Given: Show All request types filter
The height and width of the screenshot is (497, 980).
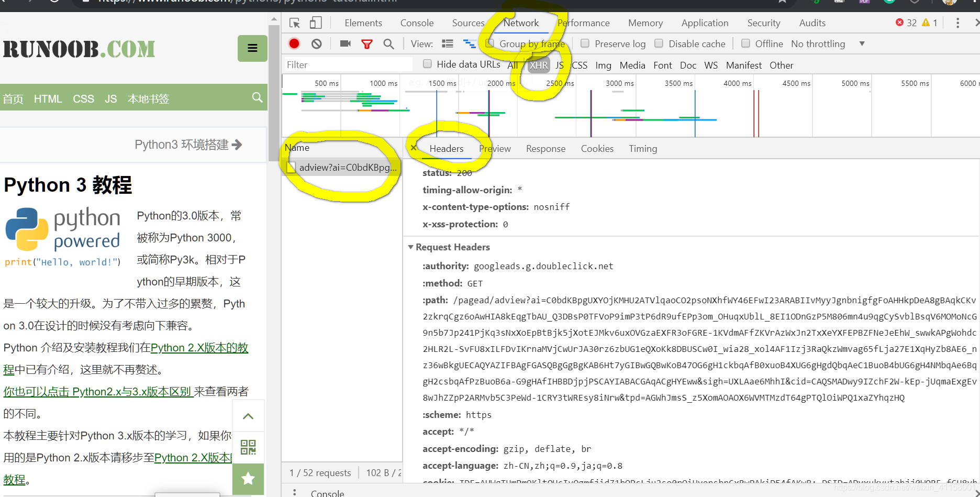Looking at the screenshot, I should (513, 65).
